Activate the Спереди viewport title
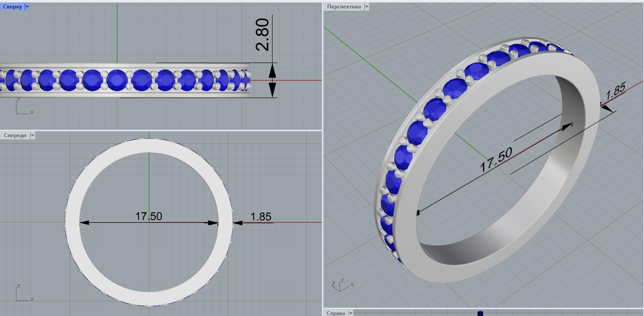 coord(15,135)
